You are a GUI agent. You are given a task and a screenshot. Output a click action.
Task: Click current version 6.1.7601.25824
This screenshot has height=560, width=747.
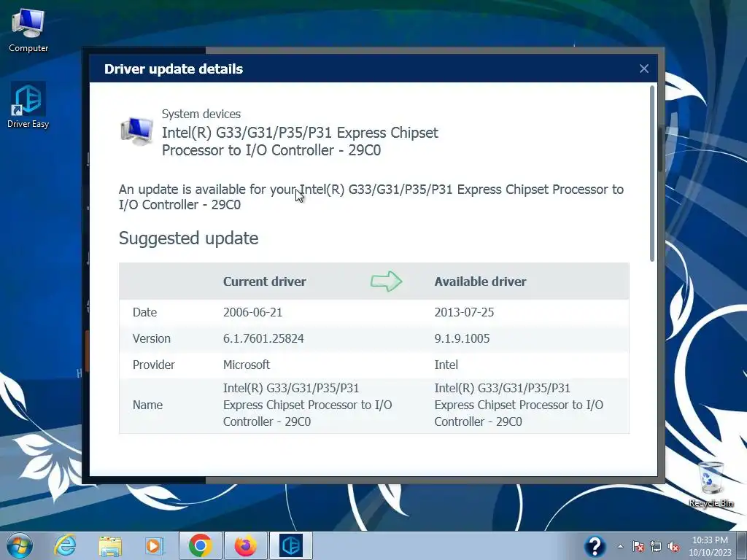click(x=263, y=338)
